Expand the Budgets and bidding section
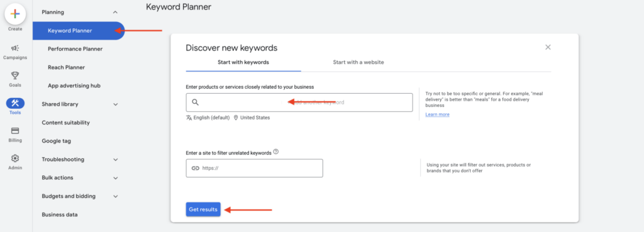 116,196
